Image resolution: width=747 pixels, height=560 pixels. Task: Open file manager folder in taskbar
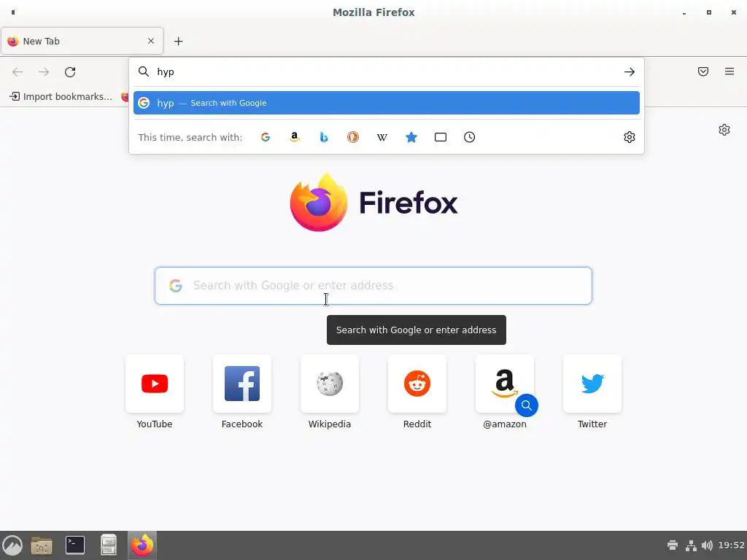pyautogui.click(x=42, y=545)
